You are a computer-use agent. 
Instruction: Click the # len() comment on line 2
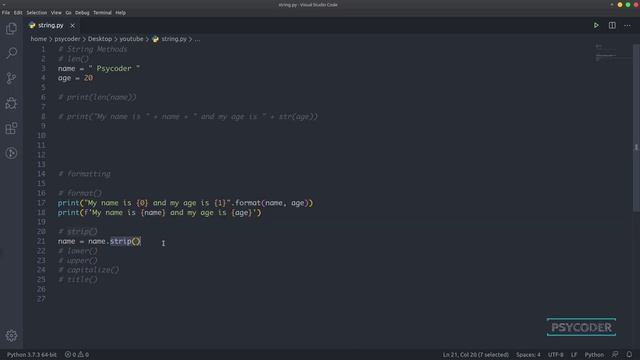pyautogui.click(x=73, y=59)
